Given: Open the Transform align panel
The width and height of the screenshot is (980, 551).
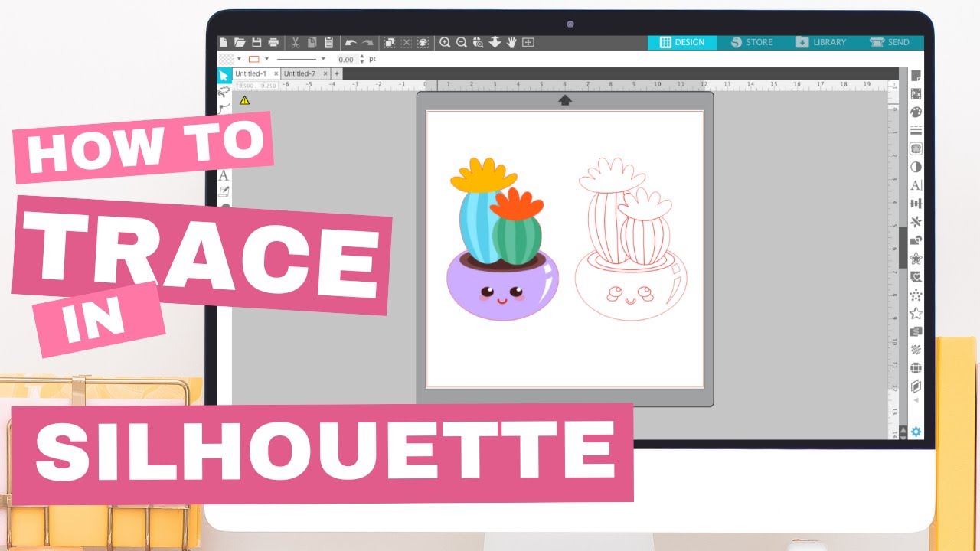Looking at the screenshot, I should [x=916, y=204].
